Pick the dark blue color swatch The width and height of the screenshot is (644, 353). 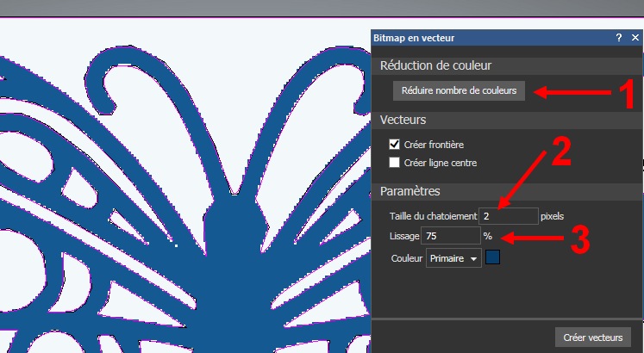pyautogui.click(x=492, y=257)
